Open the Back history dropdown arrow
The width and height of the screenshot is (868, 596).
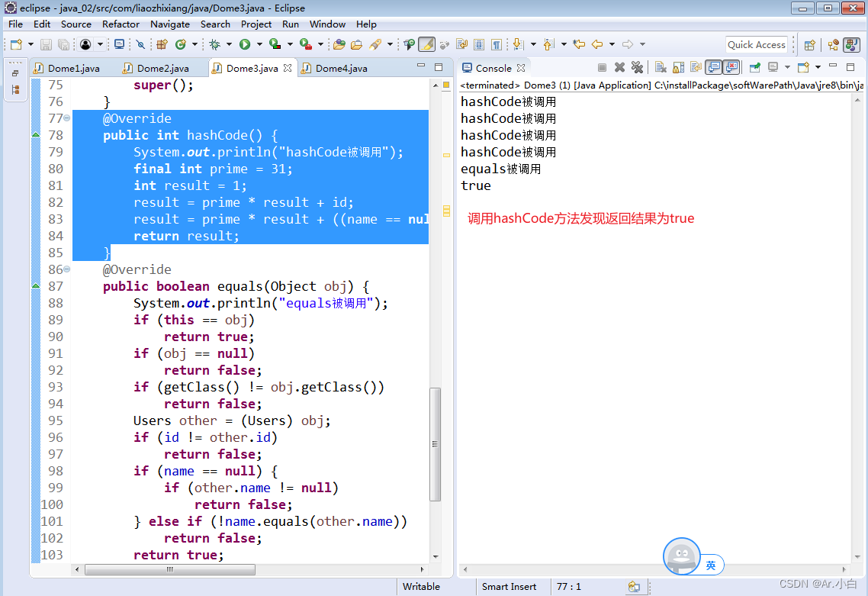[x=612, y=44]
